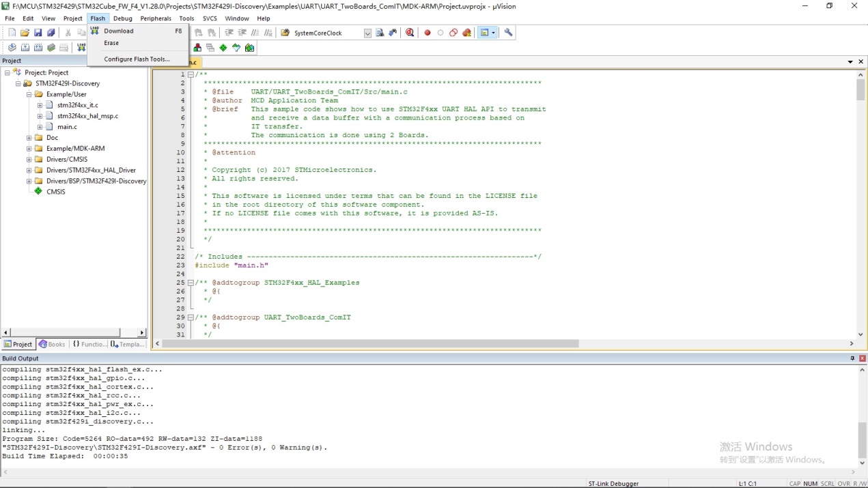Expand the Doc folder
Image resolution: width=868 pixels, height=488 pixels.
29,137
